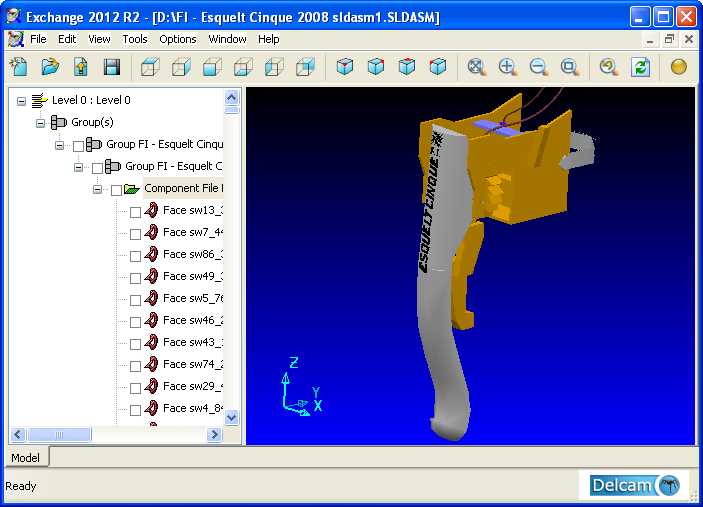
Task: Collapse the Group(s) tree node
Action: coord(40,123)
